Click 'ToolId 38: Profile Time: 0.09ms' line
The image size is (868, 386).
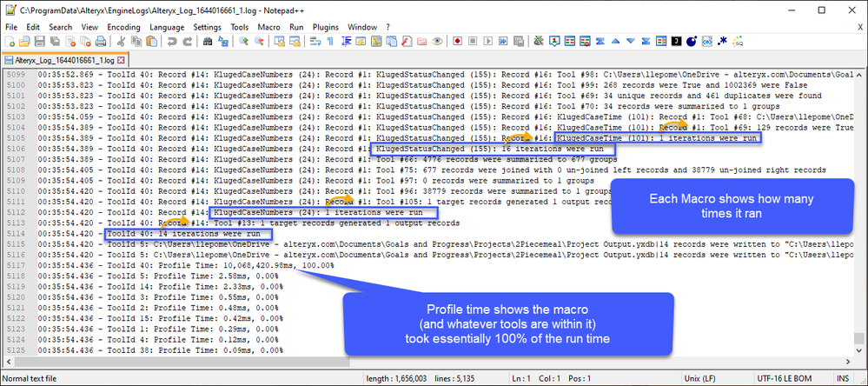(x=161, y=350)
